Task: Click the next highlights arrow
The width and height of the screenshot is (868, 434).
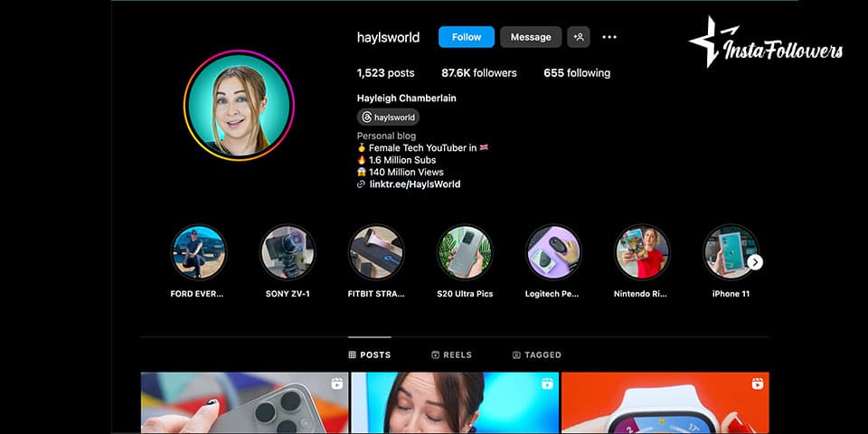Action: [755, 262]
